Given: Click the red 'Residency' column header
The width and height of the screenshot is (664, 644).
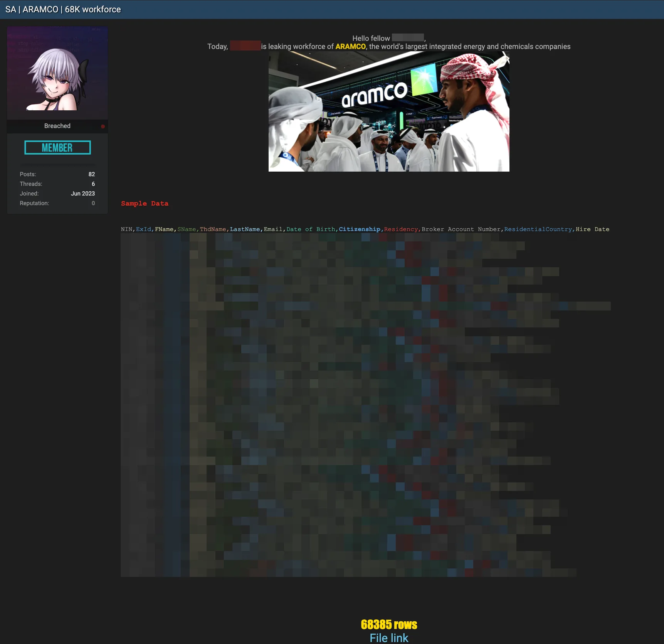Looking at the screenshot, I should 400,229.
